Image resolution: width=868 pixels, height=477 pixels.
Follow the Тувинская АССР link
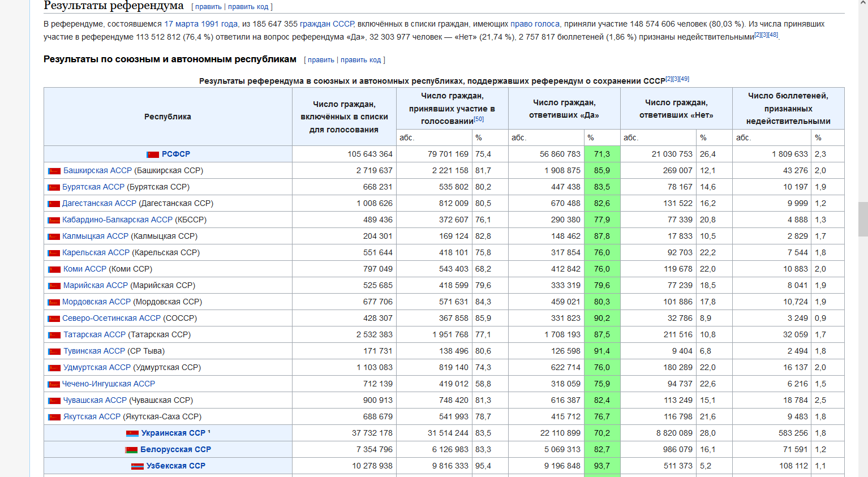(94, 351)
